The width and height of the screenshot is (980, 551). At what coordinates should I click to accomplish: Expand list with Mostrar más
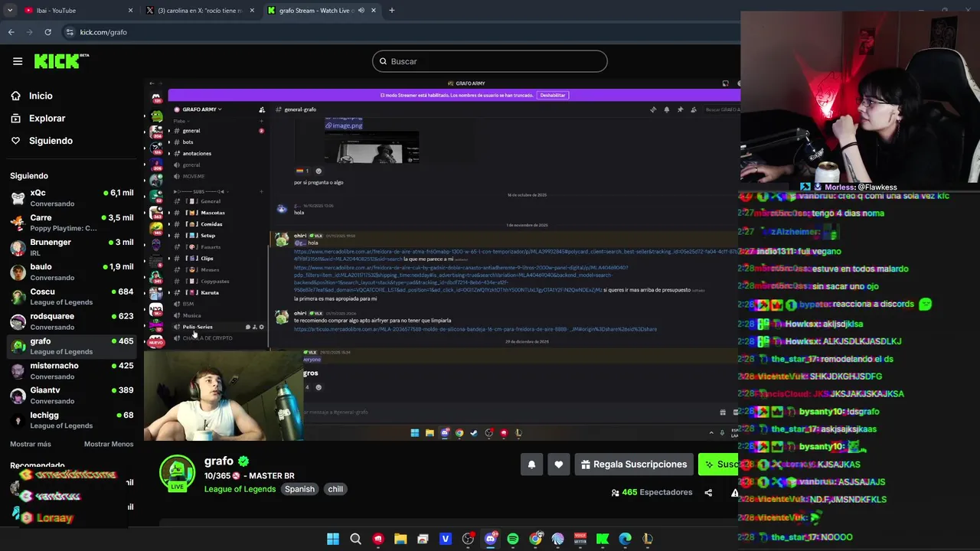click(31, 444)
